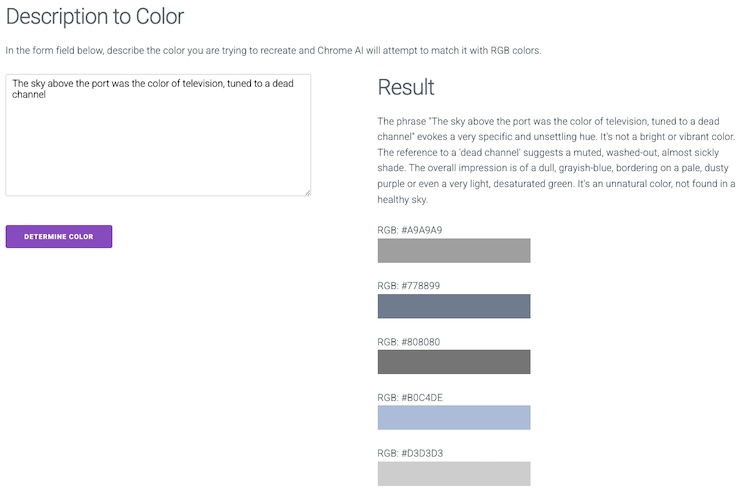Click the 'Result' heading

(x=406, y=88)
